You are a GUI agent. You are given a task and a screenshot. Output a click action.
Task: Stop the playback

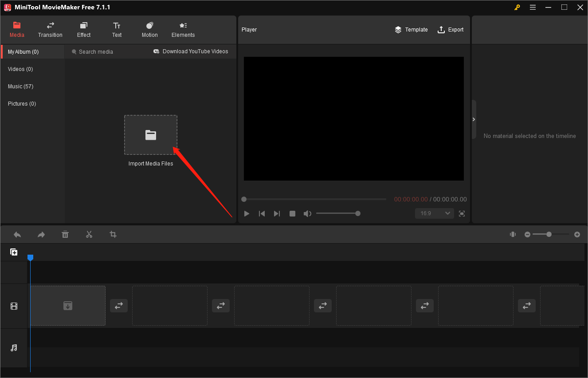pyautogui.click(x=292, y=213)
